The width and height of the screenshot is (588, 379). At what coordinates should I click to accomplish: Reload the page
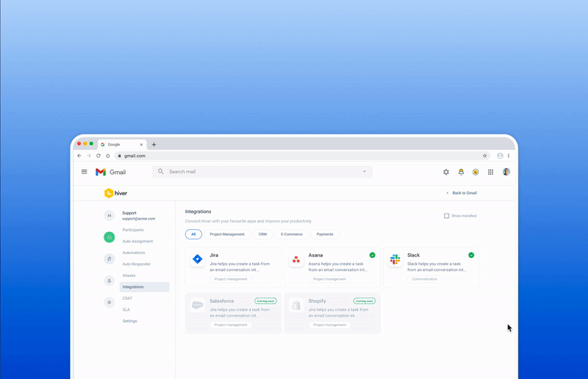coord(98,156)
